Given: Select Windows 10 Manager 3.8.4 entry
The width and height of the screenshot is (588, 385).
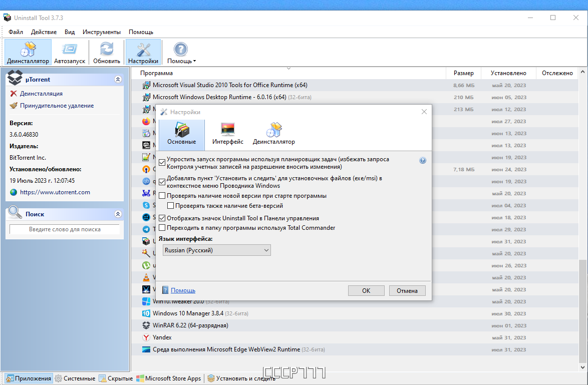Looking at the screenshot, I should (355, 313).
